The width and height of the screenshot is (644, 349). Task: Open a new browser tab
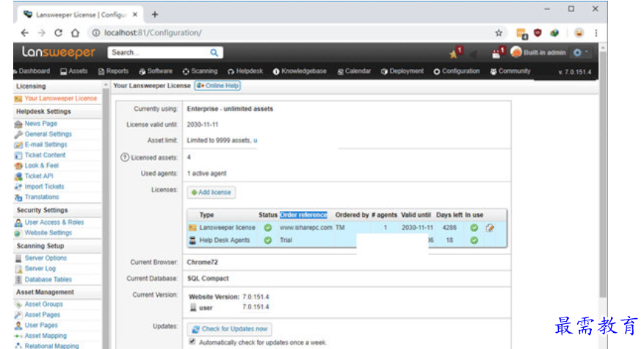tap(155, 14)
